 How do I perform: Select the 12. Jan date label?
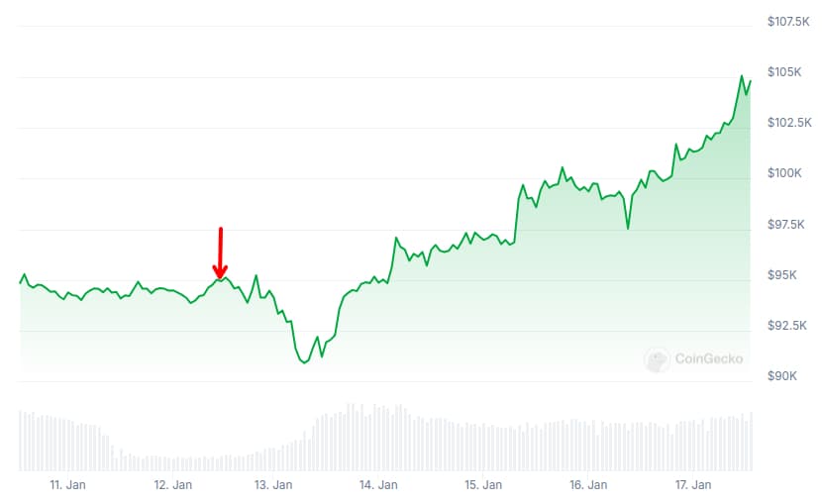[x=172, y=485]
